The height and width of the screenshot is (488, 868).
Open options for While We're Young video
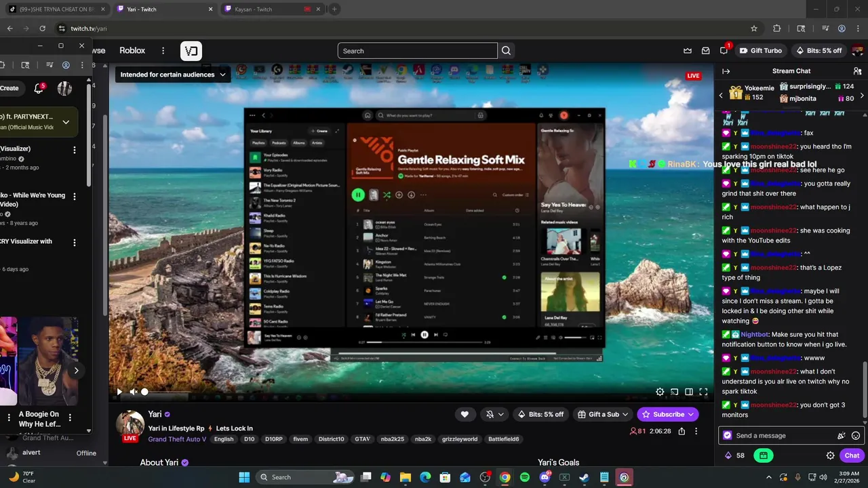pos(75,197)
